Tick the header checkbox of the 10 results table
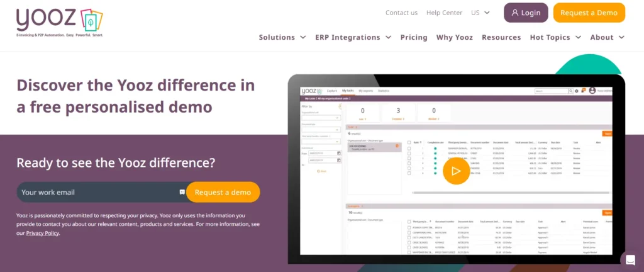 click(409, 222)
